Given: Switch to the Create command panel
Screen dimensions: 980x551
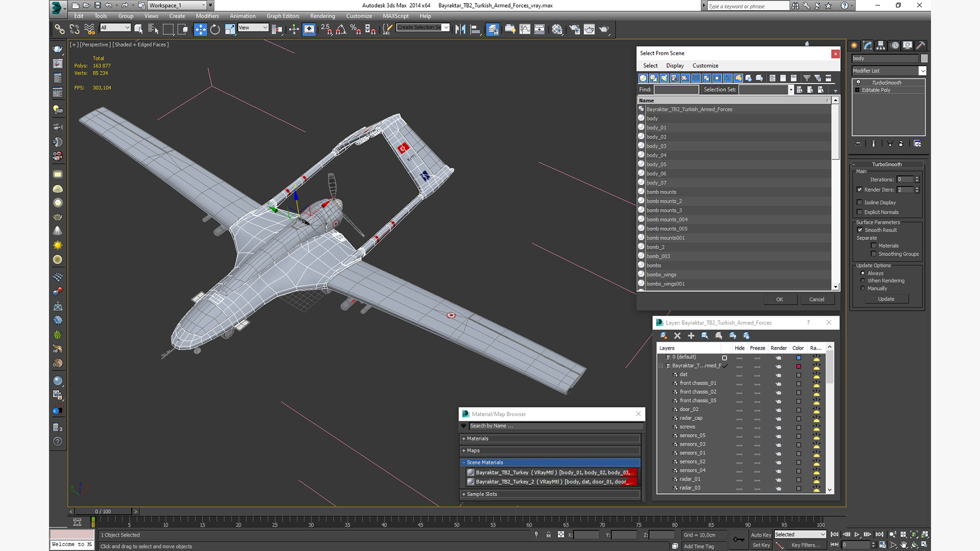Looking at the screenshot, I should (854, 45).
